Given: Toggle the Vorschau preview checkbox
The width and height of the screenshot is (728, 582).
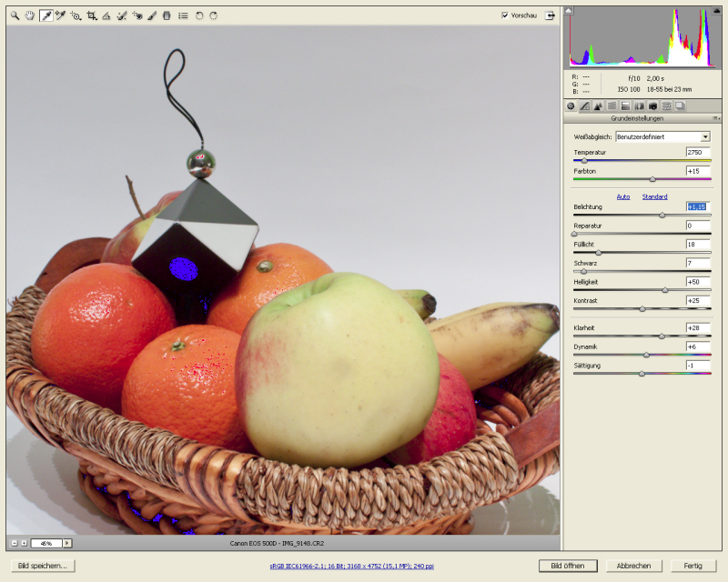Looking at the screenshot, I should point(505,15).
